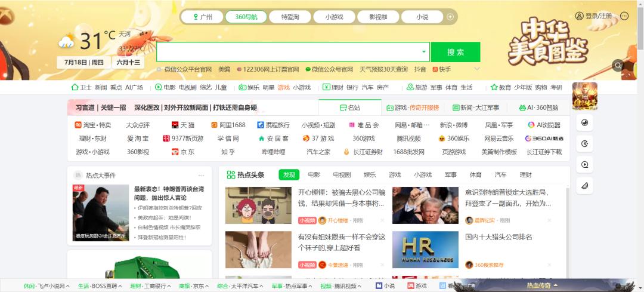The image size is (644, 292).
Task: Switch to the 名站 tab
Action: coord(350,107)
